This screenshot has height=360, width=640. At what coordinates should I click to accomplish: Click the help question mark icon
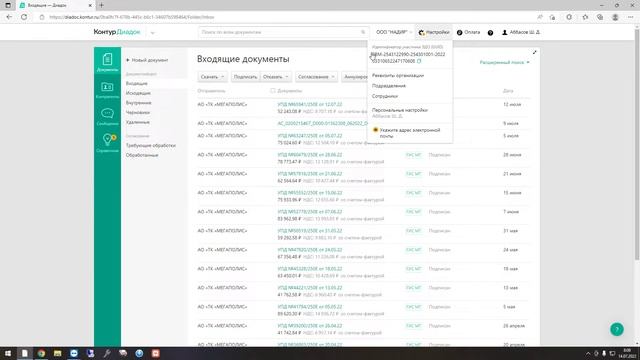tap(490, 33)
